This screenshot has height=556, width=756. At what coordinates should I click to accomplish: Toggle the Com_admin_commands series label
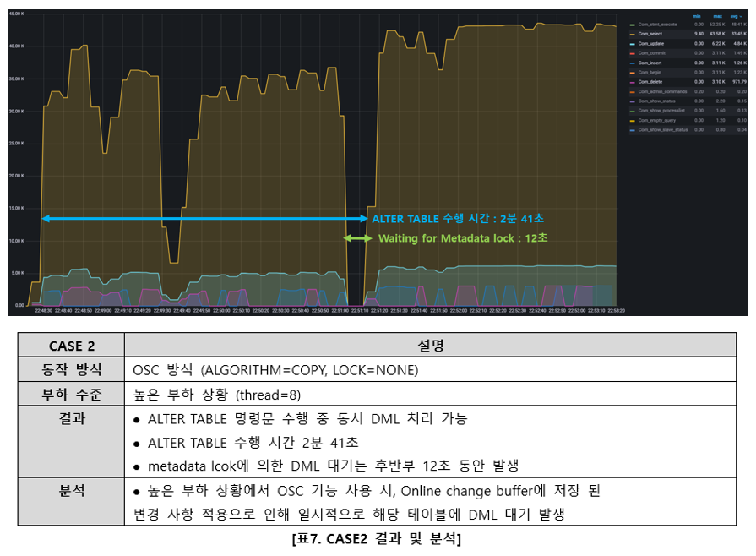662,91
